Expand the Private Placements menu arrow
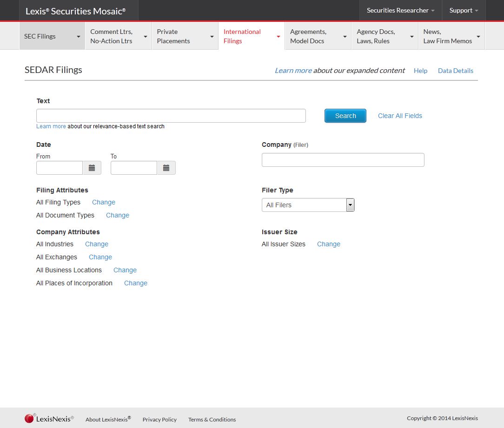 tap(212, 37)
